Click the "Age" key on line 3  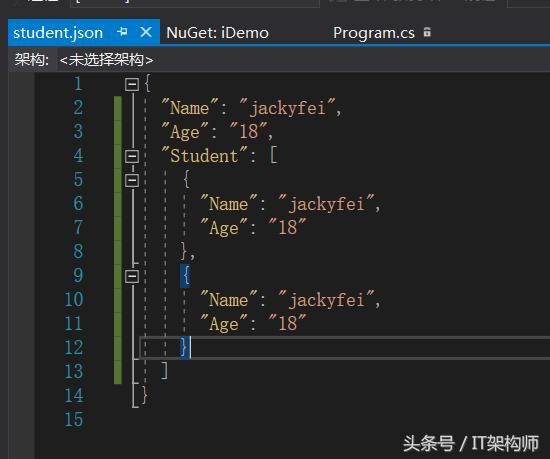[185, 131]
